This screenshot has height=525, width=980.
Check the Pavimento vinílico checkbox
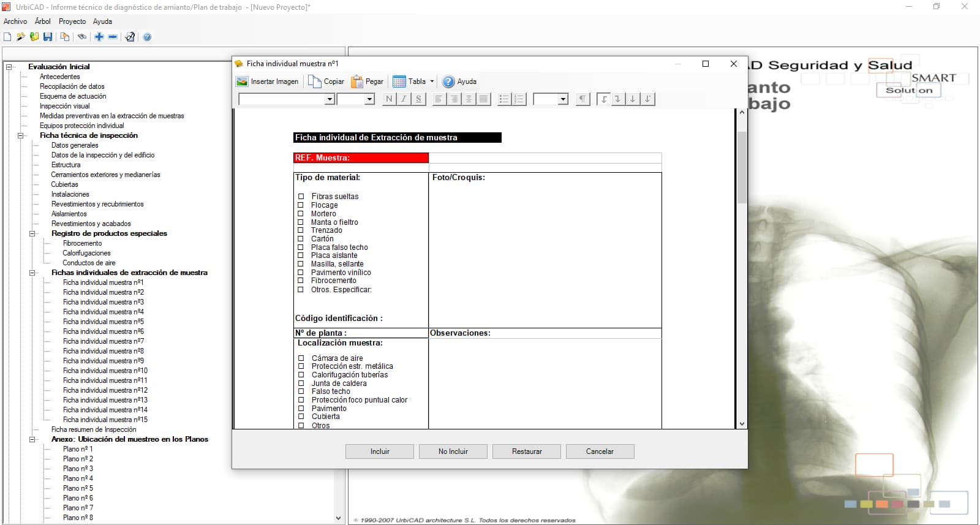pyautogui.click(x=301, y=273)
